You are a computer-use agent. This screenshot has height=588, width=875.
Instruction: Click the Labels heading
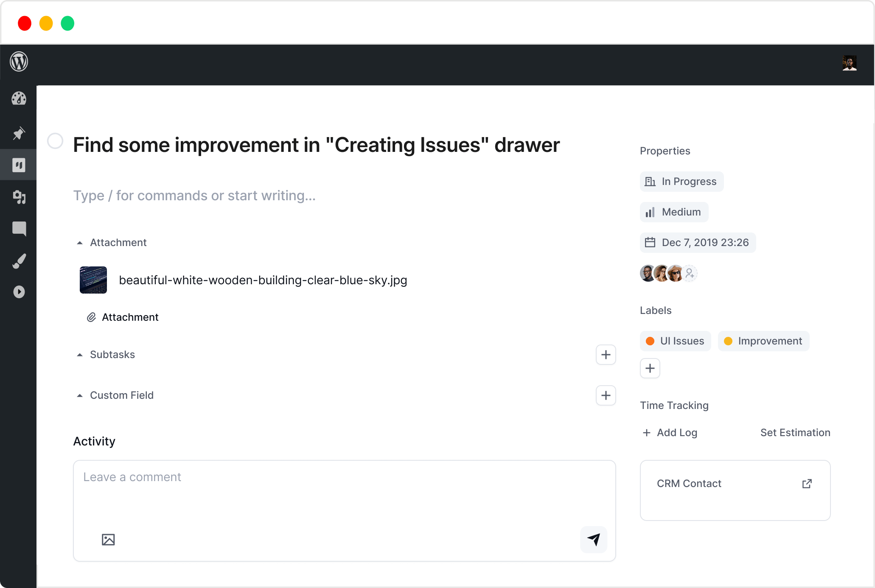click(656, 311)
